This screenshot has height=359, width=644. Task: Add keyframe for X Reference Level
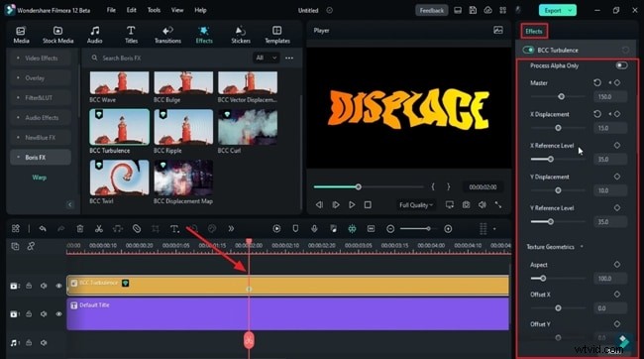click(617, 145)
